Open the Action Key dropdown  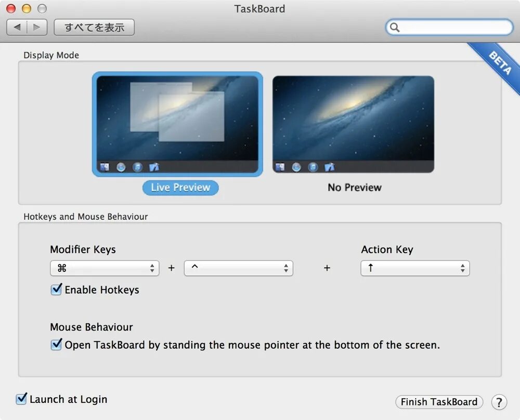click(x=415, y=268)
